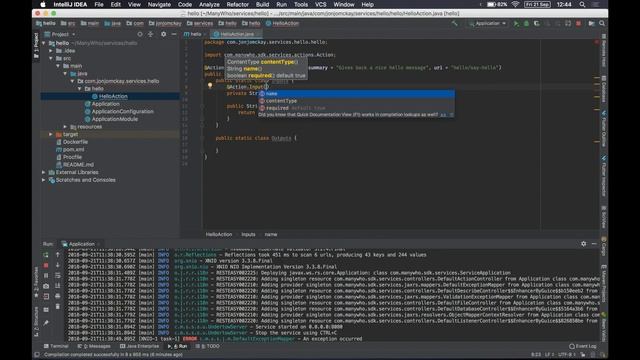Open Search Everywhere magnifier in IntelliJ toolbar

tap(602, 24)
